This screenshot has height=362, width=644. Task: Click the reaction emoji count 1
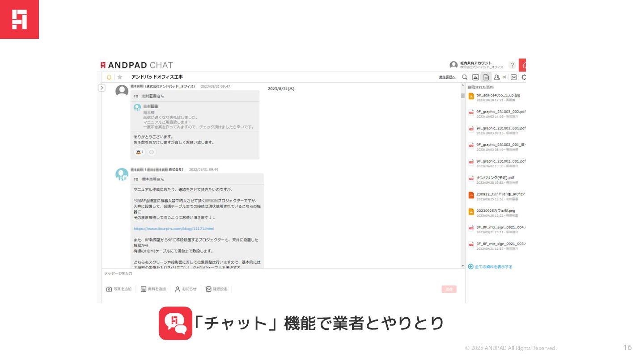(x=140, y=152)
